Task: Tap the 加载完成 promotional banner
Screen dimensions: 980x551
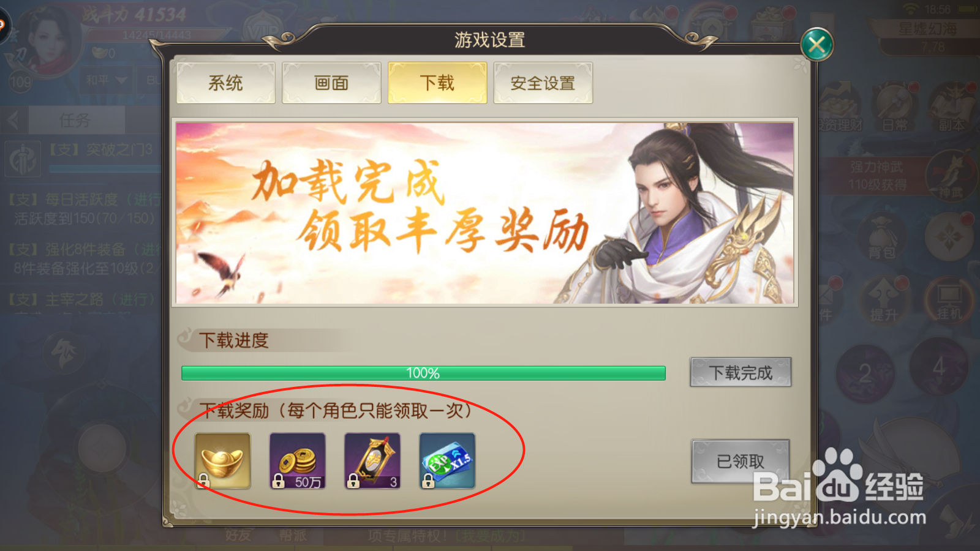Action: point(484,212)
